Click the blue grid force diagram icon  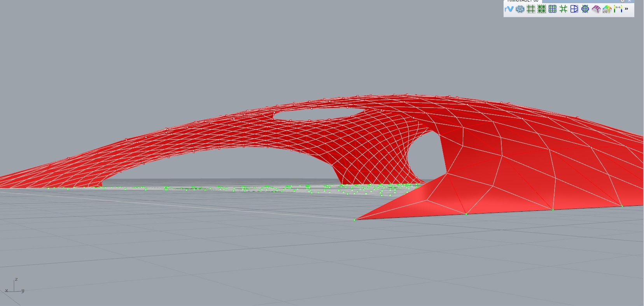553,9
